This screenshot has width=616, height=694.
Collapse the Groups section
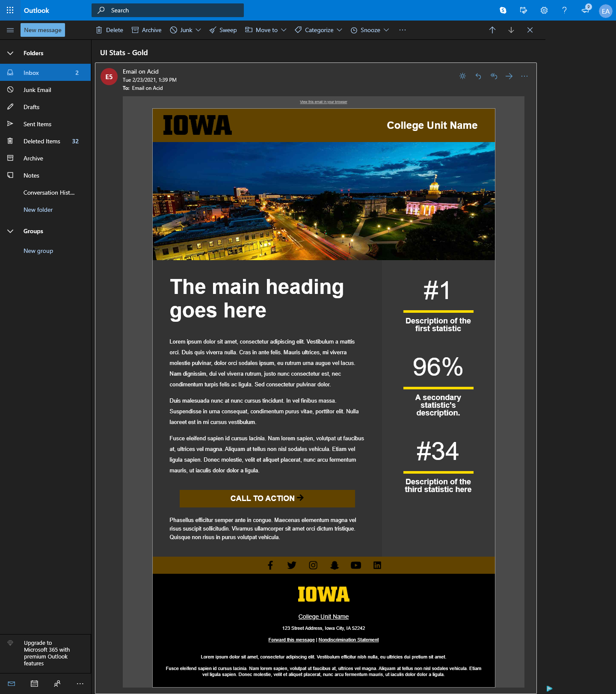point(10,231)
